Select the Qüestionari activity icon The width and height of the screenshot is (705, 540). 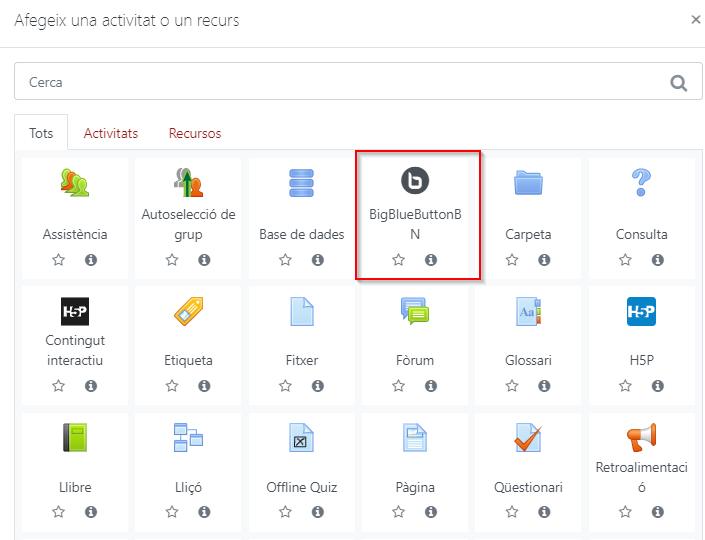[x=528, y=438]
